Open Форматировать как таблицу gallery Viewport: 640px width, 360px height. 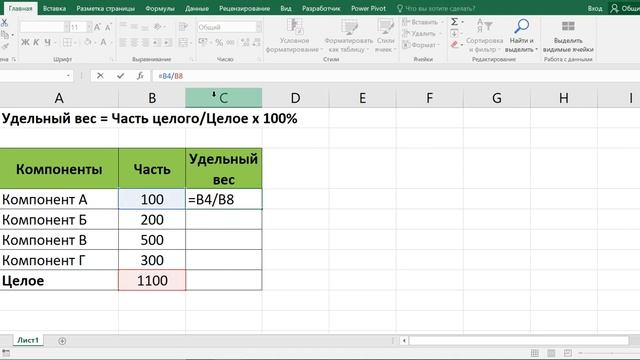349,36
